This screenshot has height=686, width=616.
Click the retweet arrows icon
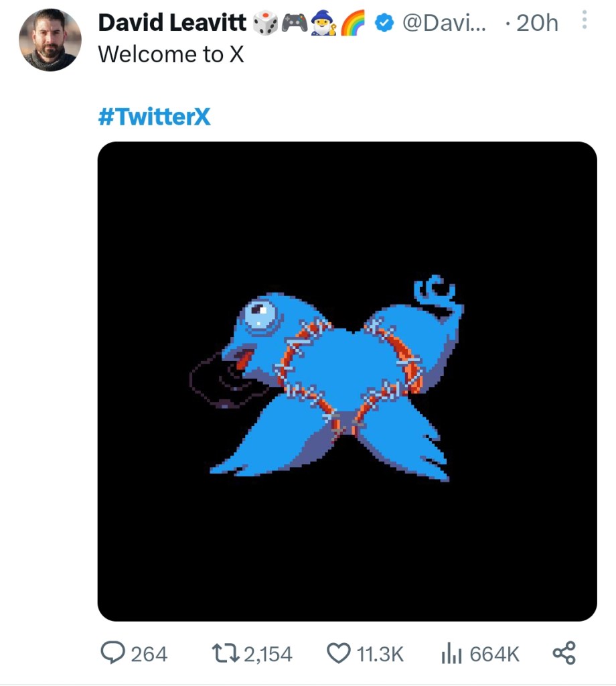pyautogui.click(x=224, y=653)
